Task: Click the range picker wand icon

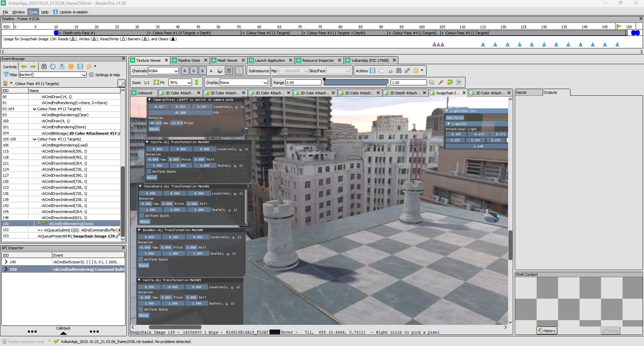Action: click(441, 82)
